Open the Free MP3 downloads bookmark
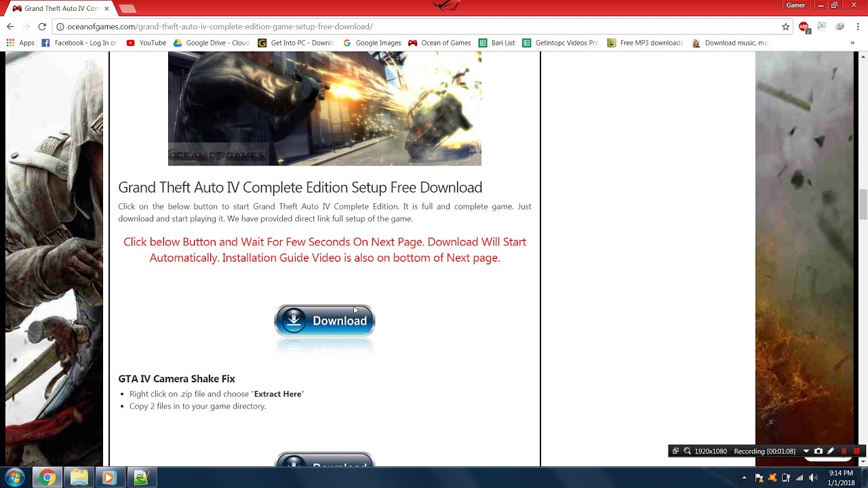This screenshot has width=868, height=488. pos(645,43)
